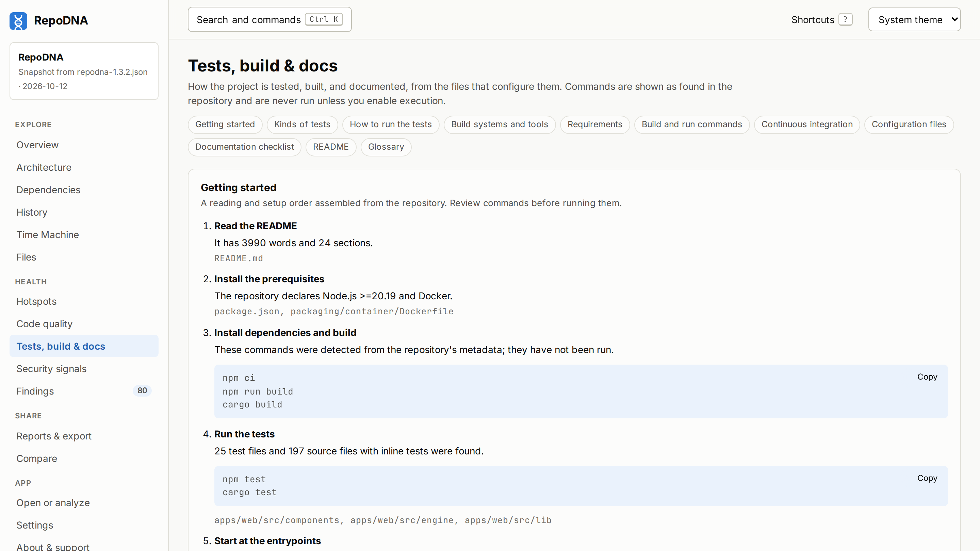This screenshot has height=551, width=980.
Task: Select the Documentation checklist chip
Action: click(244, 147)
